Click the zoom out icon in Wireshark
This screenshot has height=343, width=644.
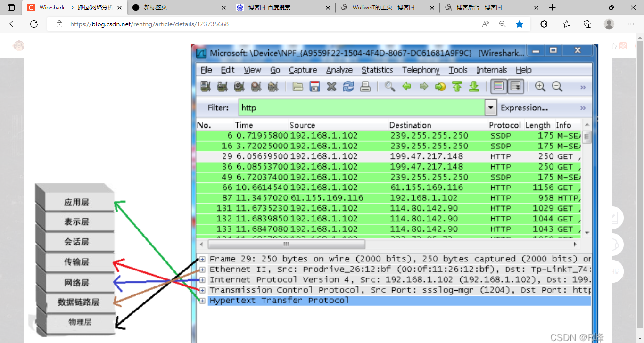click(x=557, y=87)
